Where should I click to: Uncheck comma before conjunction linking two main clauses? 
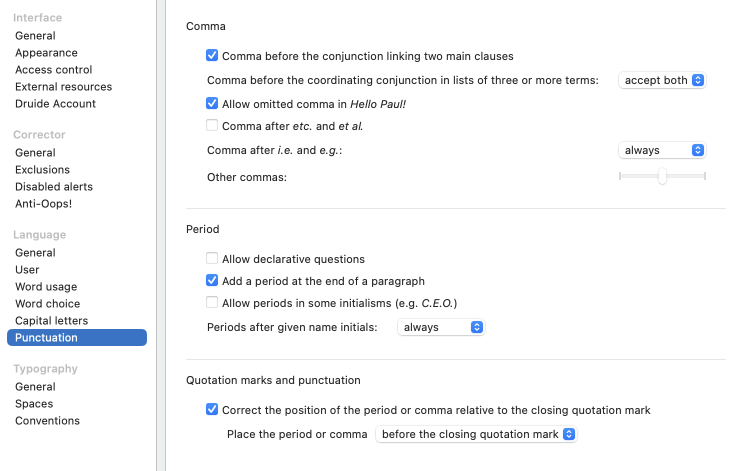(212, 56)
